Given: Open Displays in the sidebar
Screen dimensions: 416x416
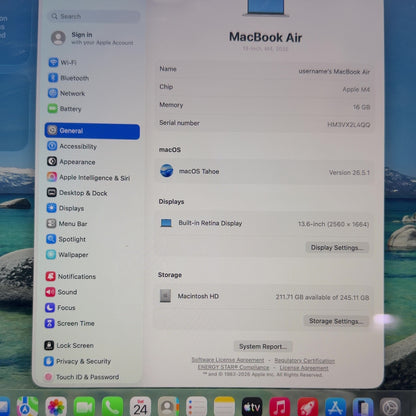Looking at the screenshot, I should (x=65, y=208).
